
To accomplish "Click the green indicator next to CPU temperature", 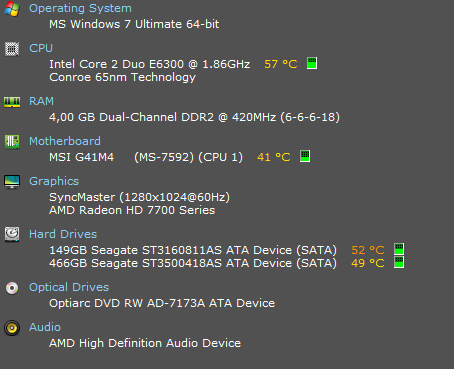I will pyautogui.click(x=312, y=63).
